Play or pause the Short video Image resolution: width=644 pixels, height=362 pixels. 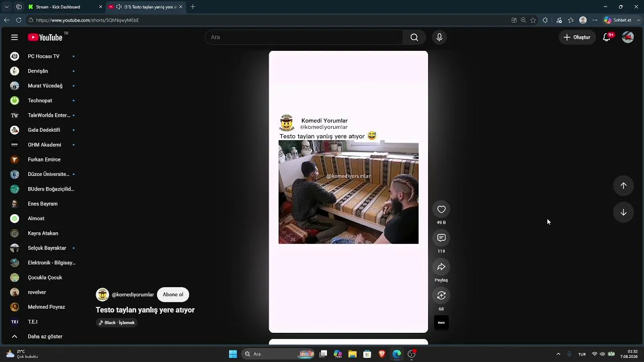348,192
